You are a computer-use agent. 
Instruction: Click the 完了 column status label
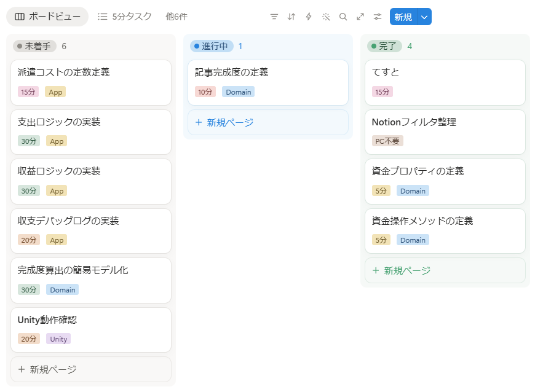[x=384, y=46]
